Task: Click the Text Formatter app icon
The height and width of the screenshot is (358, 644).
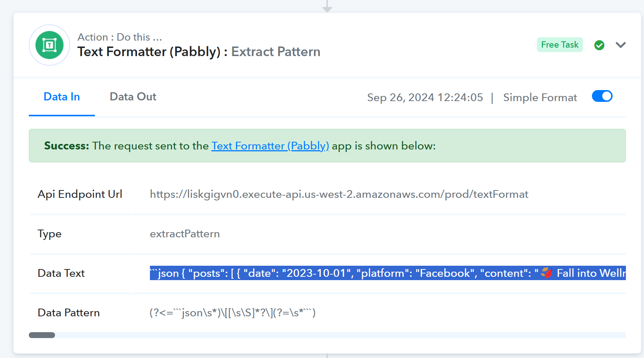Action: 49,45
